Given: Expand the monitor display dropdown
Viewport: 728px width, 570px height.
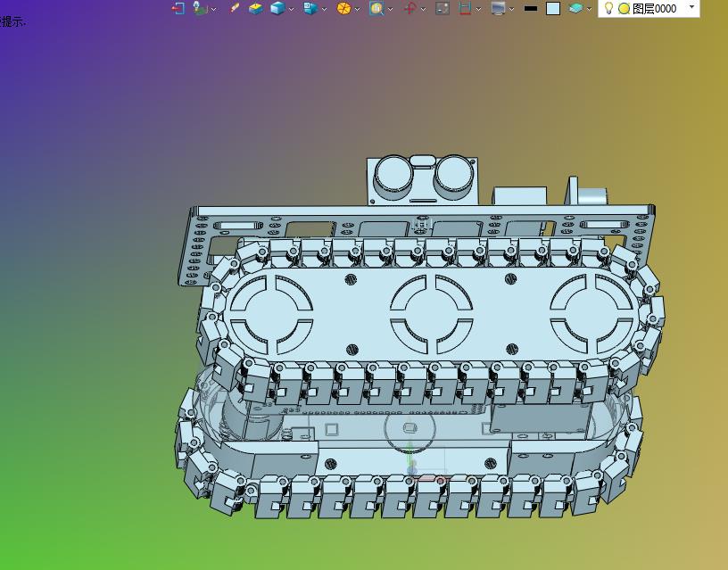Looking at the screenshot, I should [511, 9].
